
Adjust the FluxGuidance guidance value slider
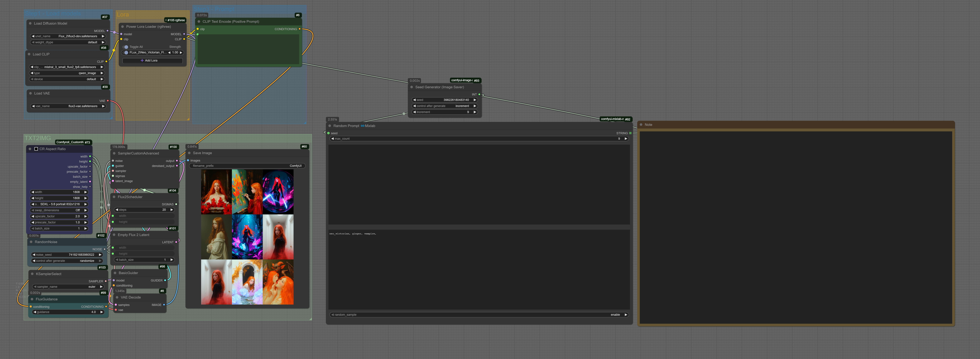pos(68,312)
